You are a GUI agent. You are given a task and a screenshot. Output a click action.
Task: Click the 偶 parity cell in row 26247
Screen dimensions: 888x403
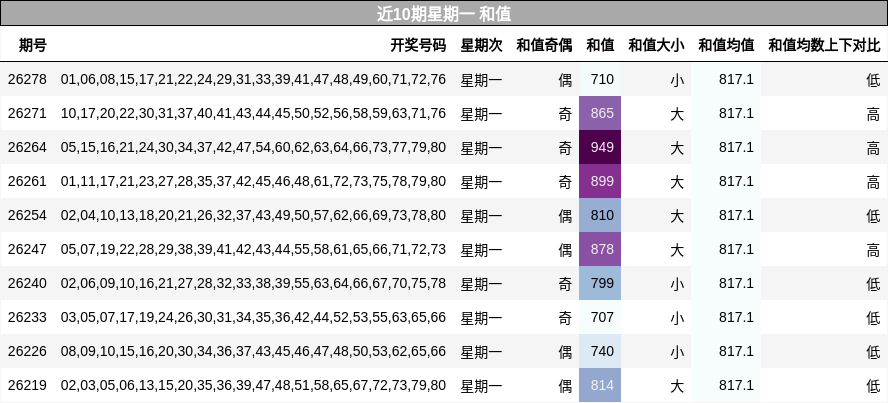(565, 250)
